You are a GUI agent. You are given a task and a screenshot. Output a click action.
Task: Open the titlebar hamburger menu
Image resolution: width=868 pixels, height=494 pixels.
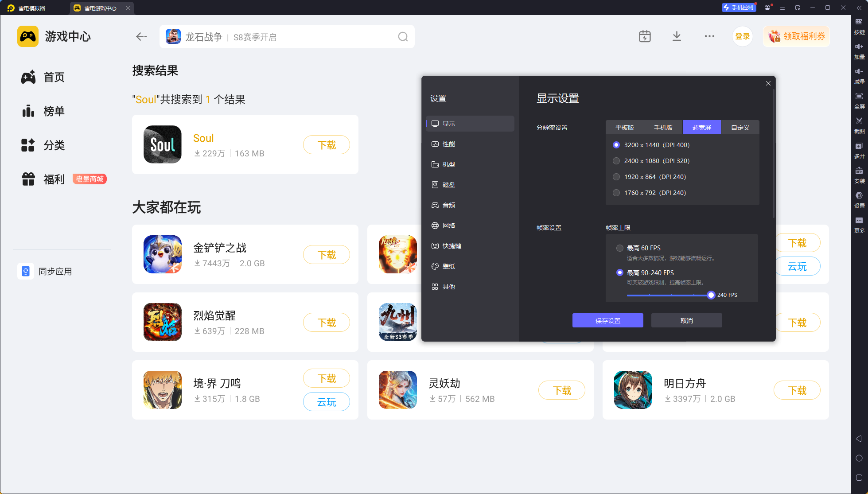pyautogui.click(x=782, y=8)
